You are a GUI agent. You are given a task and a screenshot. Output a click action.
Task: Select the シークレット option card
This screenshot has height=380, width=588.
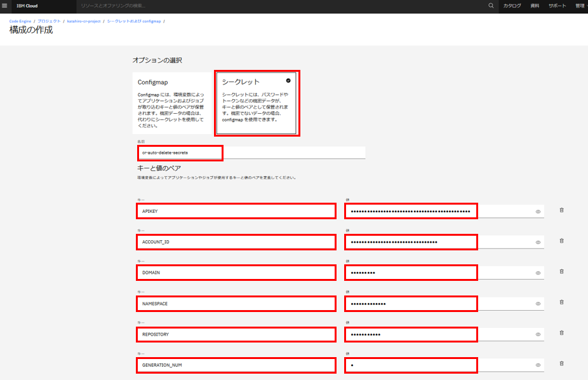pos(257,103)
